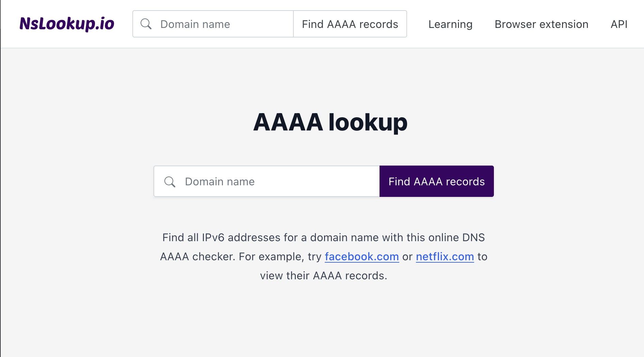Screen dimensions: 644x357
Task: Click Find AAAA records in the header
Action: (x=350, y=24)
